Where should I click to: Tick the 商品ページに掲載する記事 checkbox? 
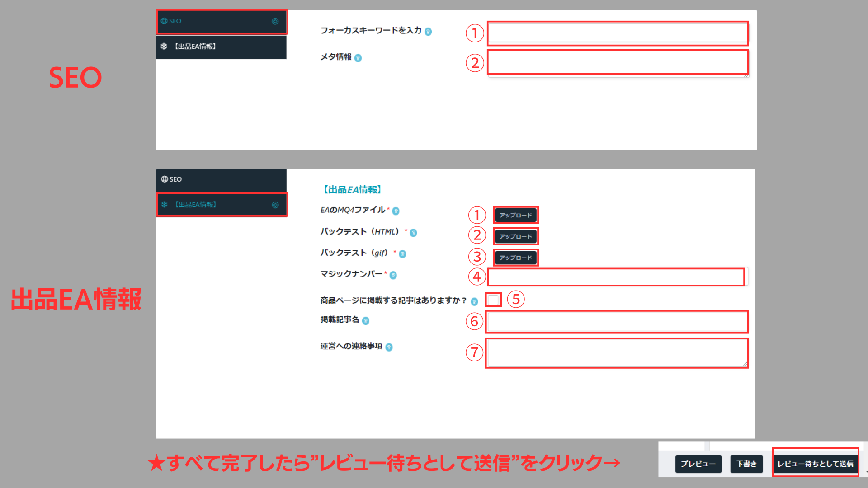pos(493,300)
